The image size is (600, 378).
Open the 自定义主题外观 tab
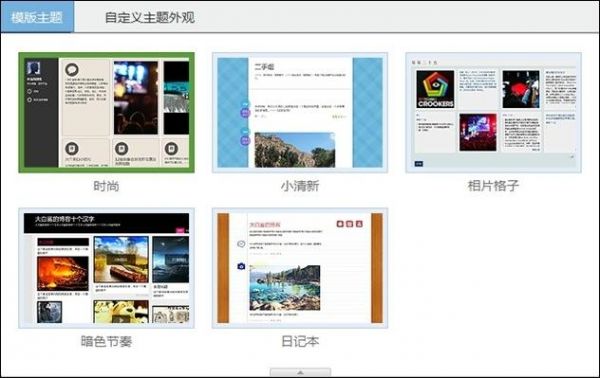click(x=150, y=18)
